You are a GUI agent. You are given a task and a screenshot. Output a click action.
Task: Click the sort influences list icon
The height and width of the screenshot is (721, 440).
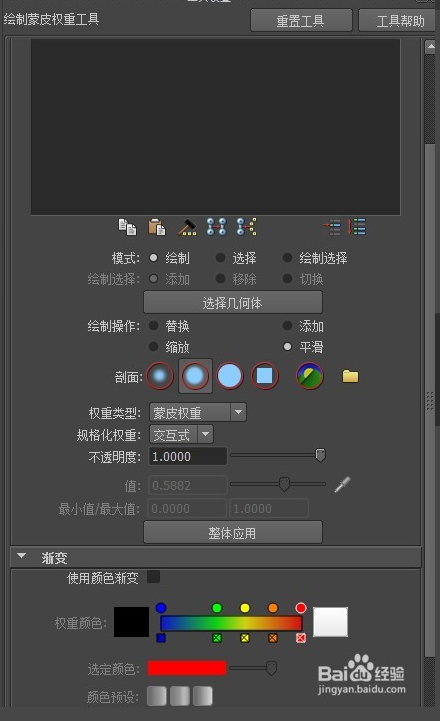pyautogui.click(x=357, y=227)
